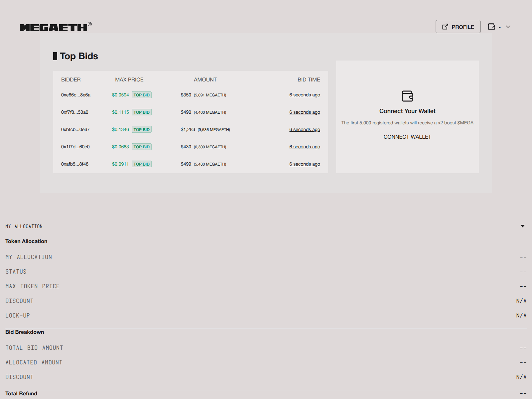This screenshot has width=532, height=399.
Task: Click the TOP BID badge next to $0.0683
Action: [x=142, y=147]
